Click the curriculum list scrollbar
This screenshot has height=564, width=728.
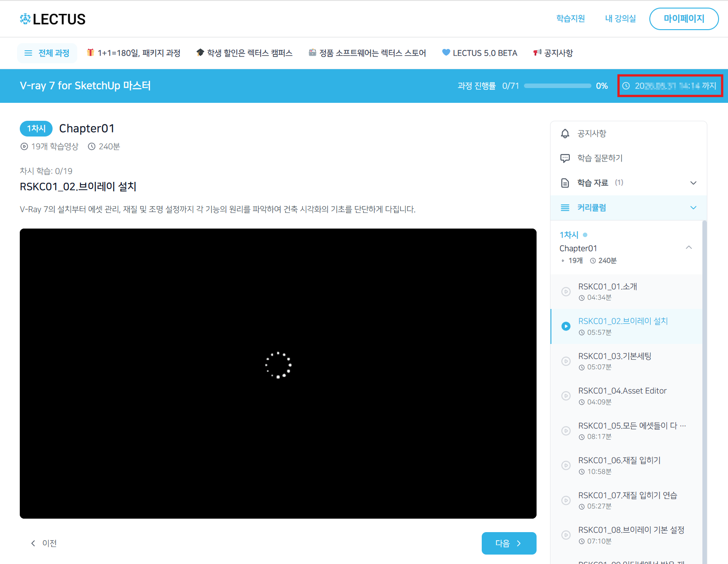click(x=704, y=392)
